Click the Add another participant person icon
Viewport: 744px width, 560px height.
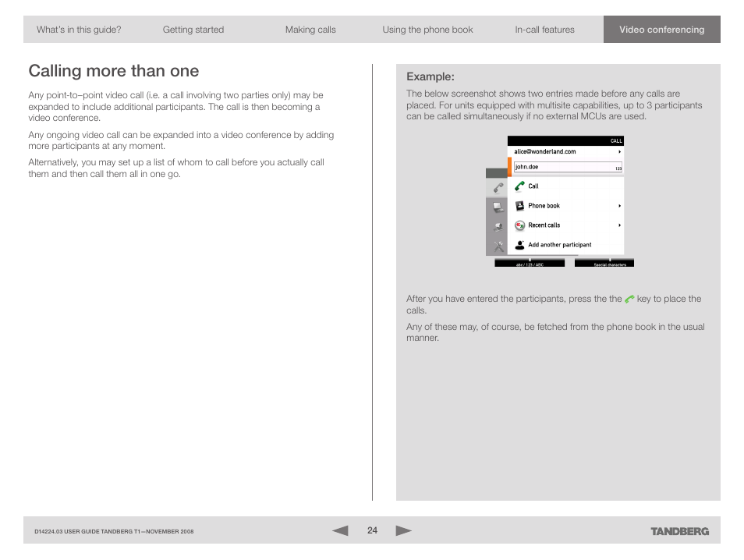pyautogui.click(x=519, y=245)
